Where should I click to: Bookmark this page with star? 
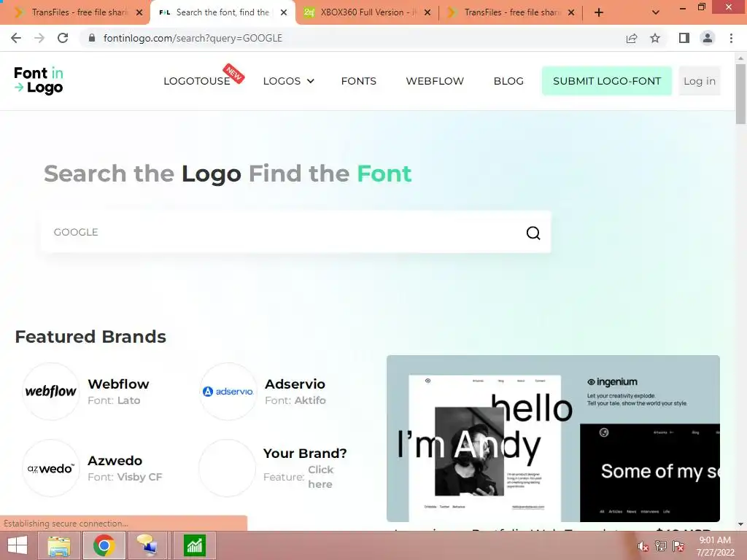pos(655,38)
